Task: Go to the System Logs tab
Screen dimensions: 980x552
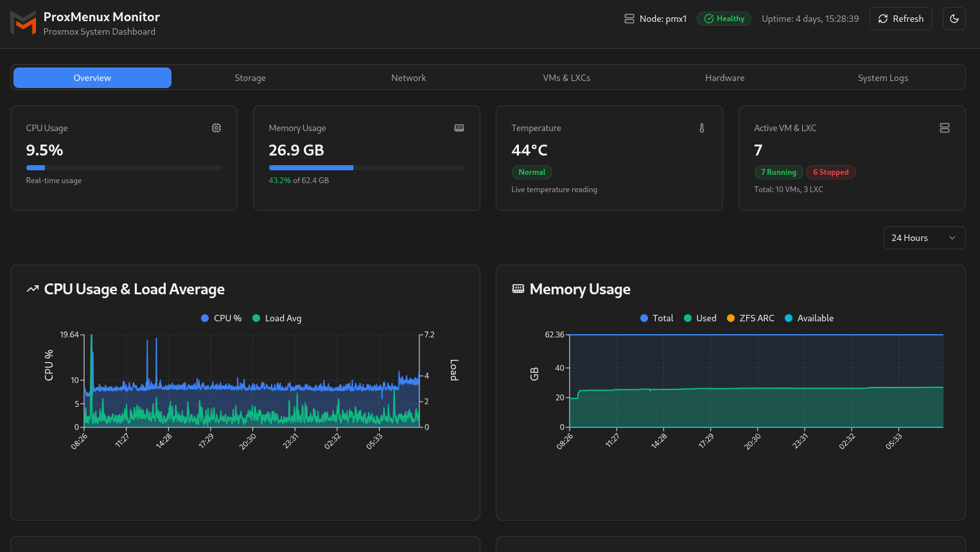Action: click(882, 78)
